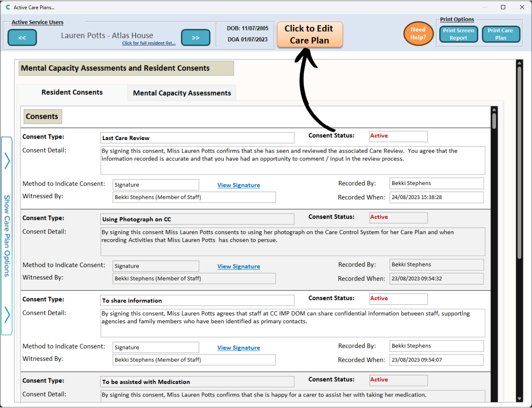Image resolution: width=532 pixels, height=408 pixels.
Task: Click the Active status of Medication consent
Action: point(399,380)
